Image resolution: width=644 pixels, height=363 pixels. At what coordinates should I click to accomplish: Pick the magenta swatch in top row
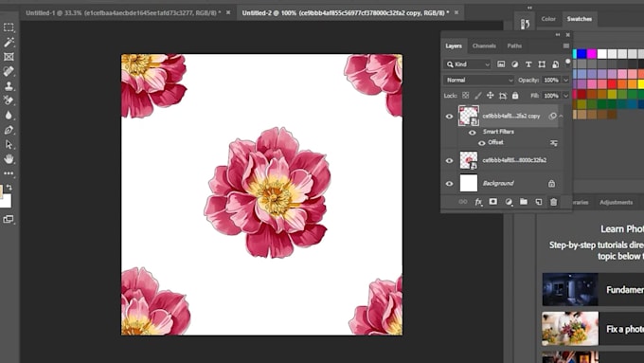[x=591, y=54]
